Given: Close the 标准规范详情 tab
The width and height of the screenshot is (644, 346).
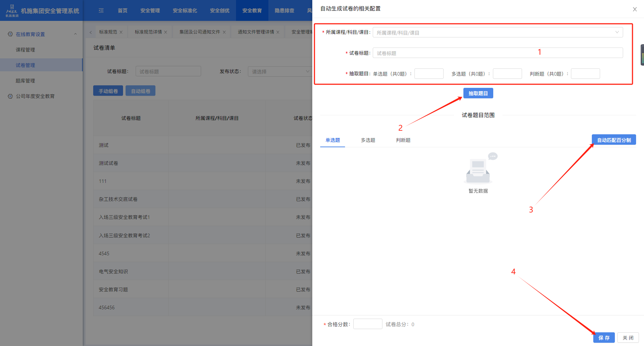Looking at the screenshot, I should tap(165, 32).
